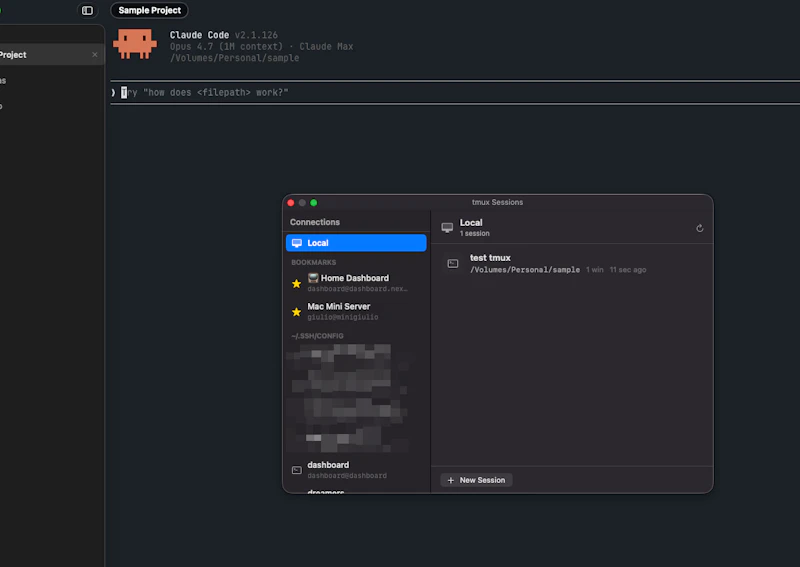The height and width of the screenshot is (567, 800).
Task: Toggle the sidebar panel icon
Action: tap(87, 10)
